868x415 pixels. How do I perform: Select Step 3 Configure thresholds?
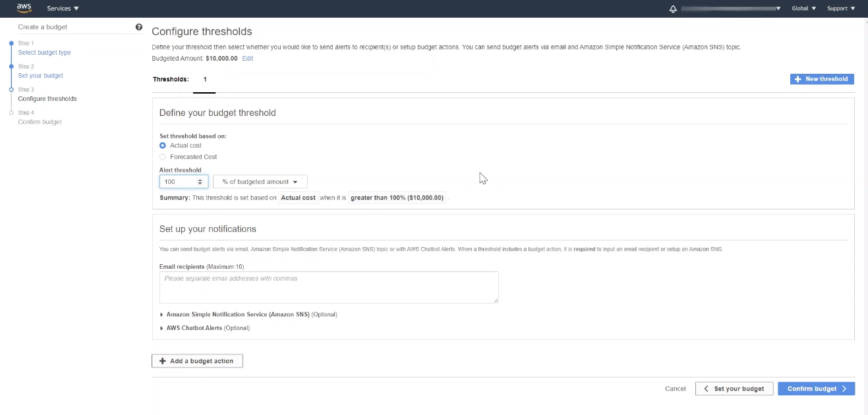click(47, 99)
